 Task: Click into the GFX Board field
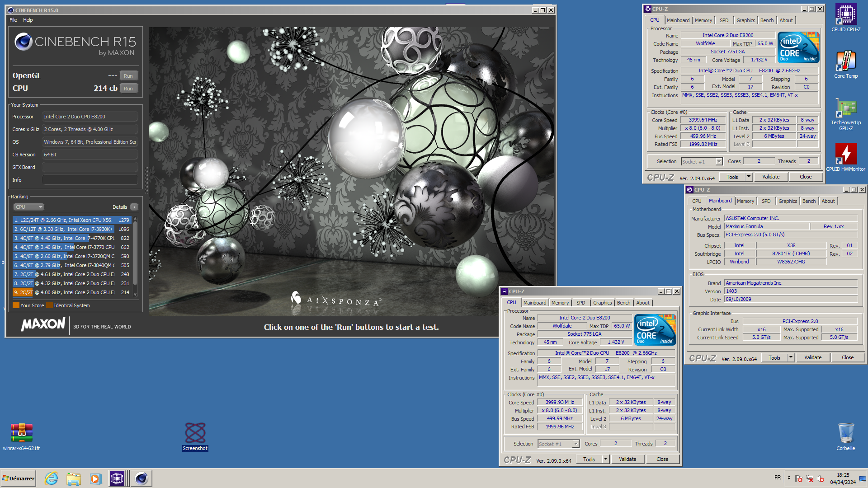click(x=90, y=167)
